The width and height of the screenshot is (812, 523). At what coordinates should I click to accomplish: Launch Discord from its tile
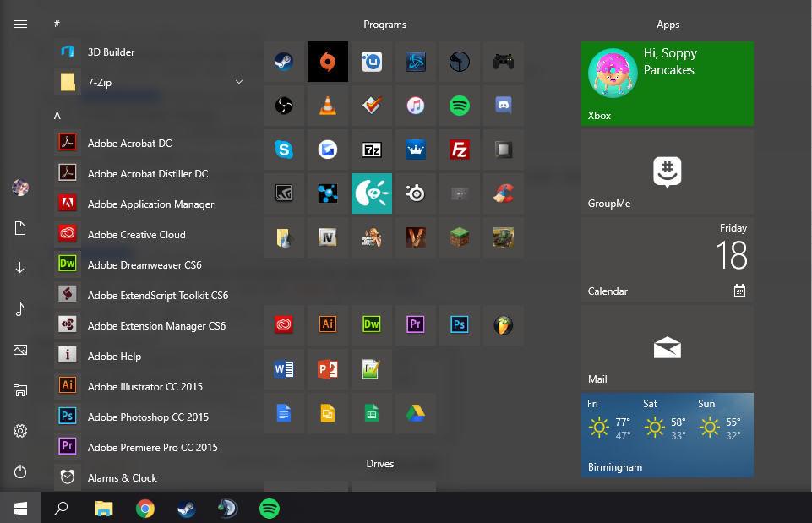tap(503, 105)
